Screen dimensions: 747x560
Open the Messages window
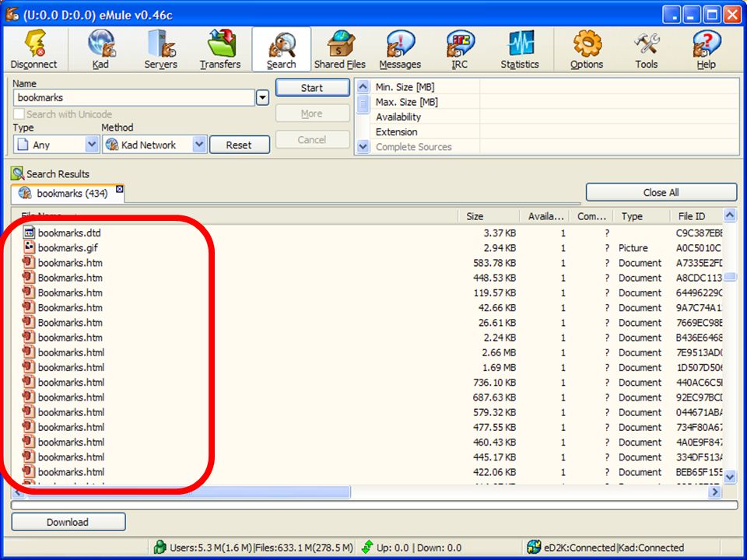pos(400,50)
